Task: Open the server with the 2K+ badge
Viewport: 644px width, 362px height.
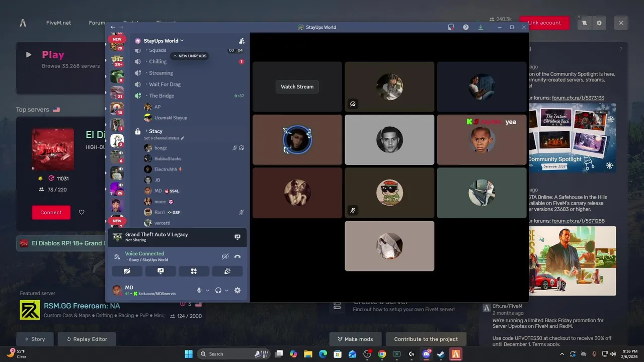Action: pyautogui.click(x=117, y=61)
